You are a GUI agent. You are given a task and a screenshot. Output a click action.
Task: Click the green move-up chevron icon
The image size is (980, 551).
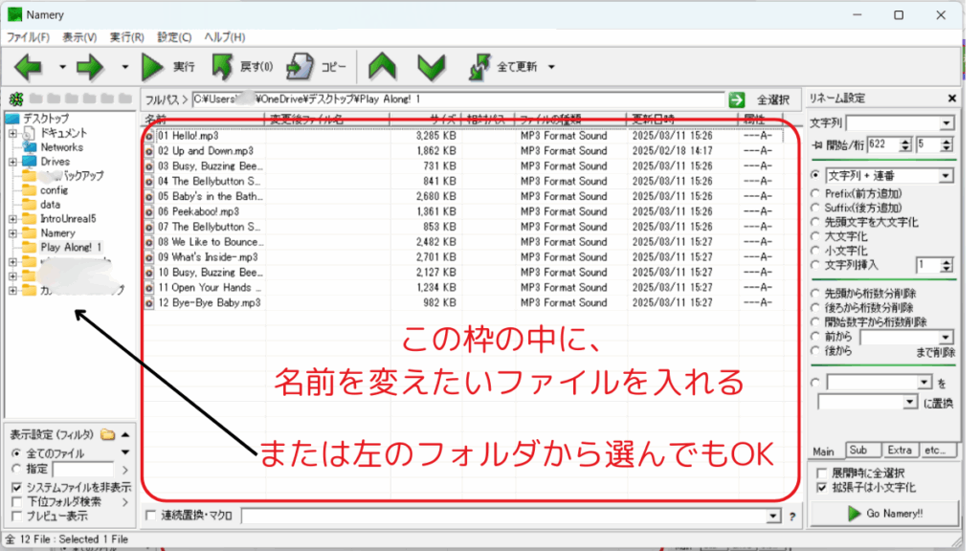pos(383,67)
